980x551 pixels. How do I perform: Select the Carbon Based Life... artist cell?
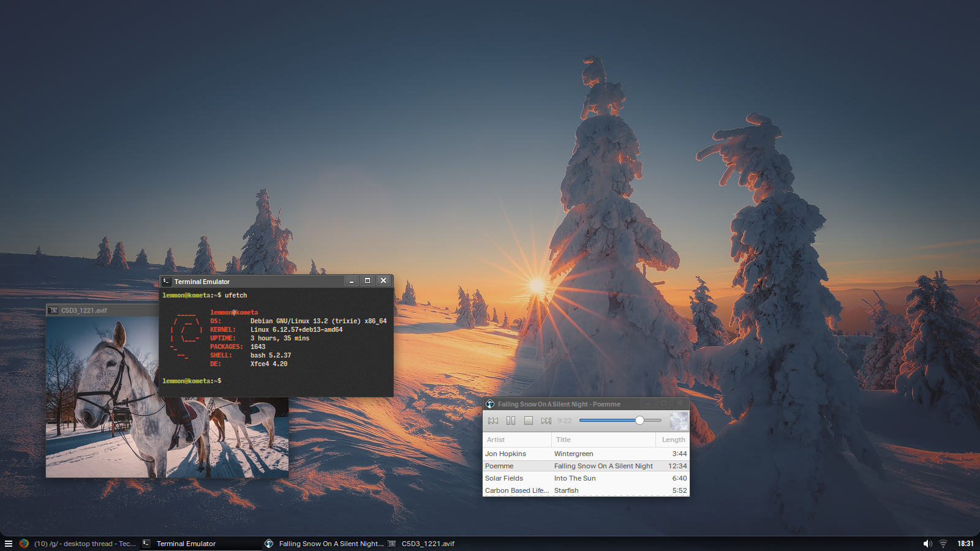point(517,490)
